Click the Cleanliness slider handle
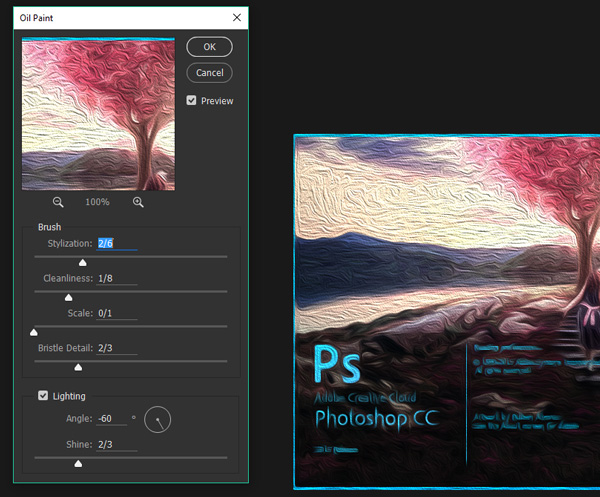 pyautogui.click(x=68, y=297)
